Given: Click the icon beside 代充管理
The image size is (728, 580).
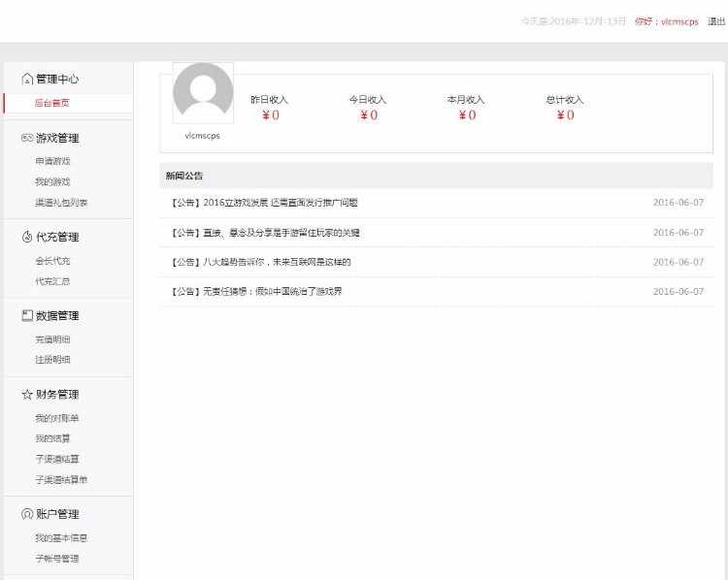Looking at the screenshot, I should (27, 237).
